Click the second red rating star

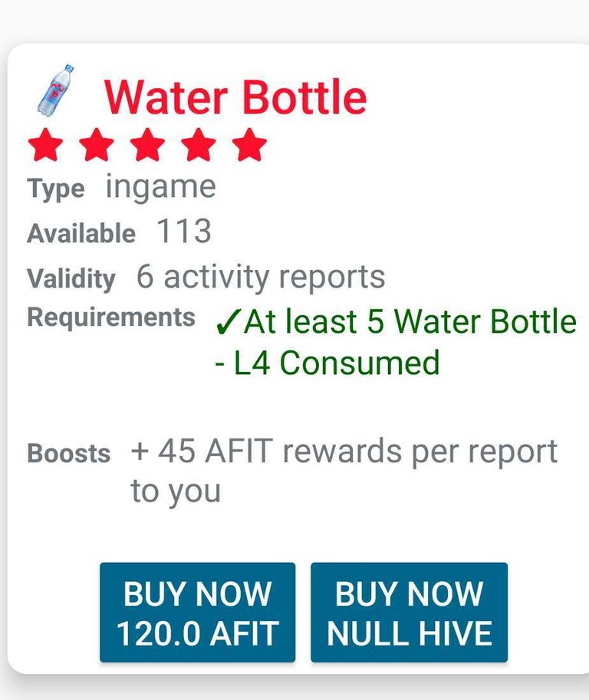pos(97,145)
